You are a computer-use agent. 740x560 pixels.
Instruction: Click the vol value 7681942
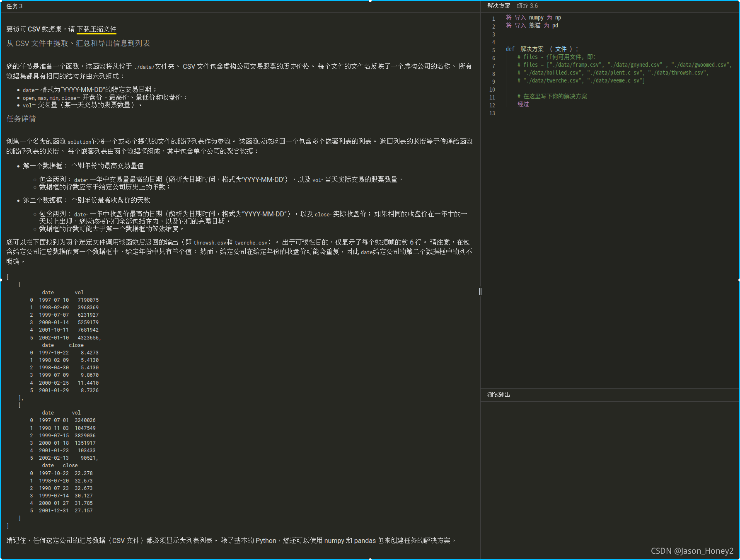point(88,330)
